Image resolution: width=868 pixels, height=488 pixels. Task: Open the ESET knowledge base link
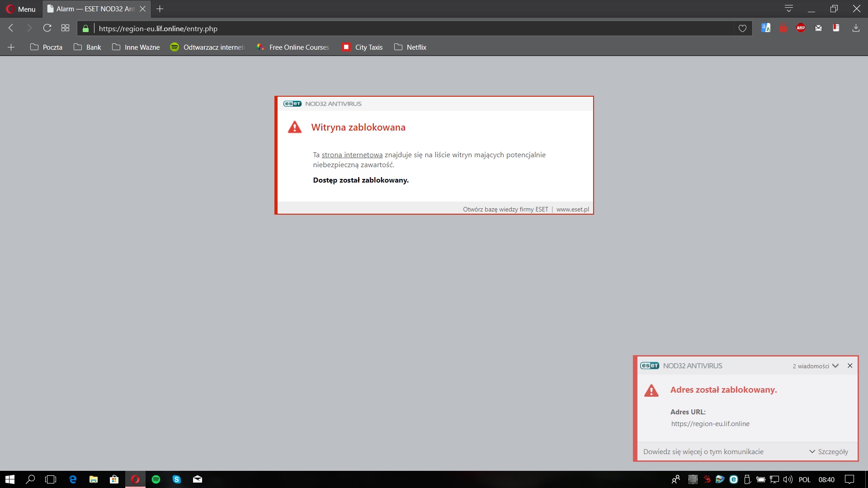click(505, 209)
